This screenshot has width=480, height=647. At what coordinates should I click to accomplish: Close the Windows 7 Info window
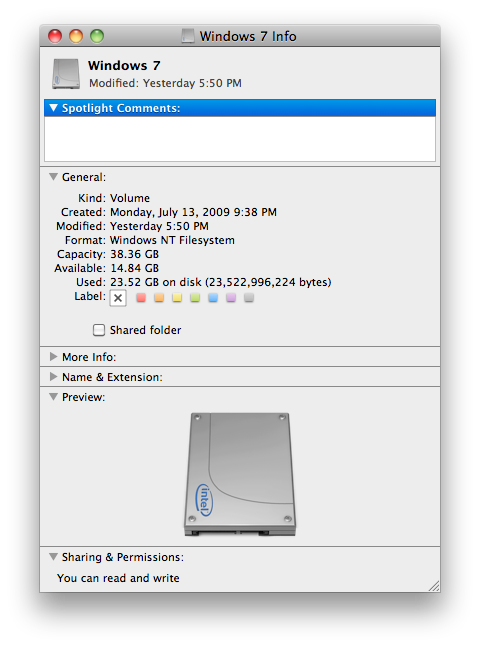pos(55,36)
